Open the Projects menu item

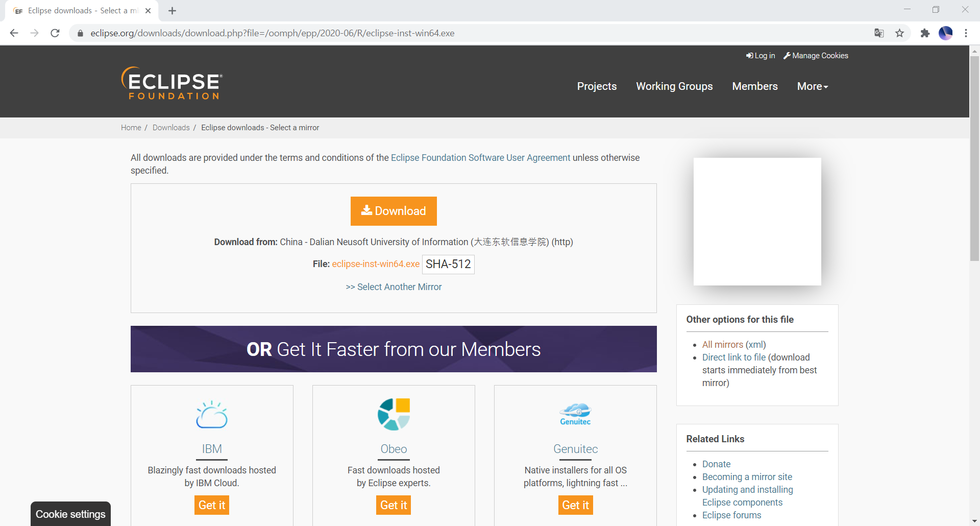point(597,86)
